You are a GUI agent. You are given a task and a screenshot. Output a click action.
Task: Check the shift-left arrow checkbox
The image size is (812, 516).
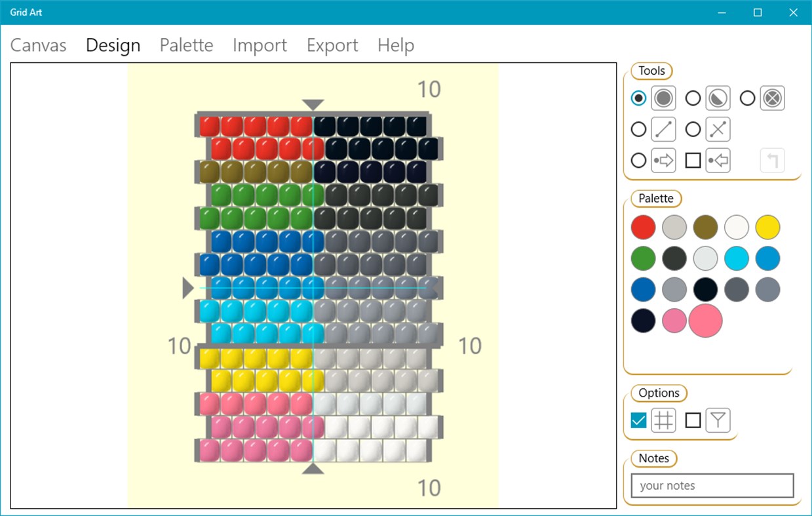pos(693,160)
